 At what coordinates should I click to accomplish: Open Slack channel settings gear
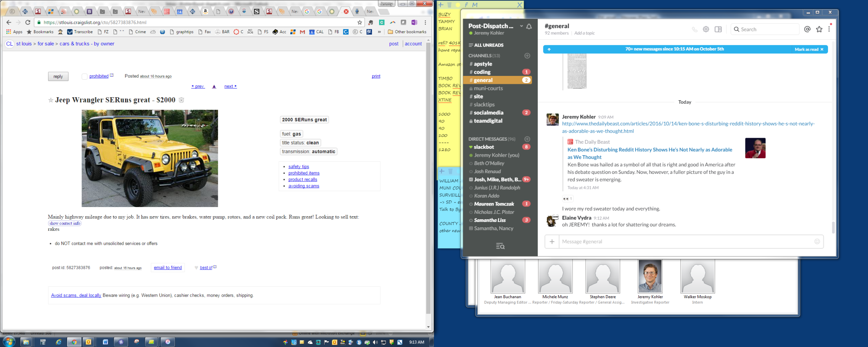click(706, 29)
